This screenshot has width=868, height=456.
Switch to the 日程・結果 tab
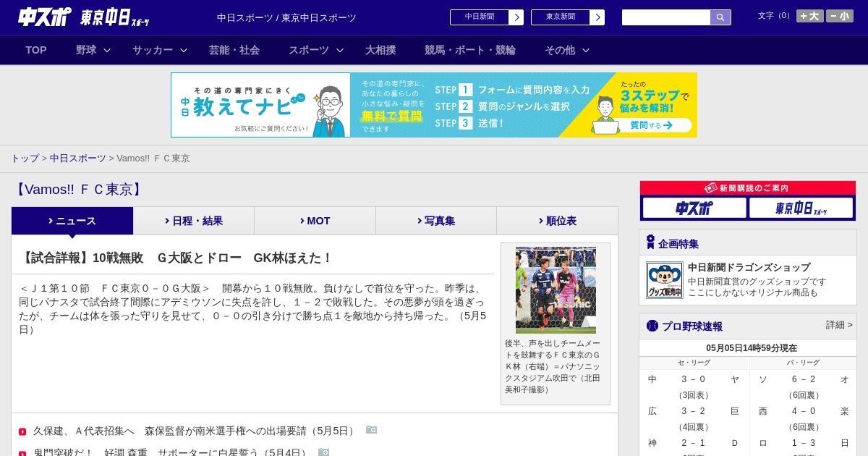tap(194, 221)
